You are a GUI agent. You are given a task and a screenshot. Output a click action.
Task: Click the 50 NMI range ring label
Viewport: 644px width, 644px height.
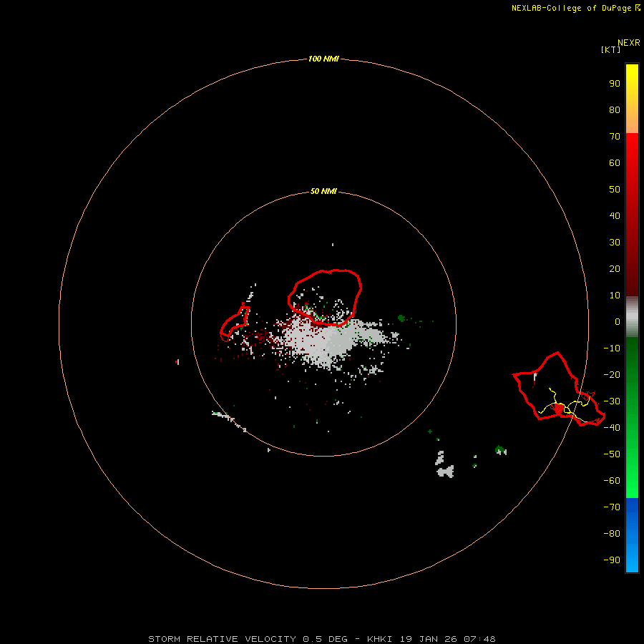point(323,191)
